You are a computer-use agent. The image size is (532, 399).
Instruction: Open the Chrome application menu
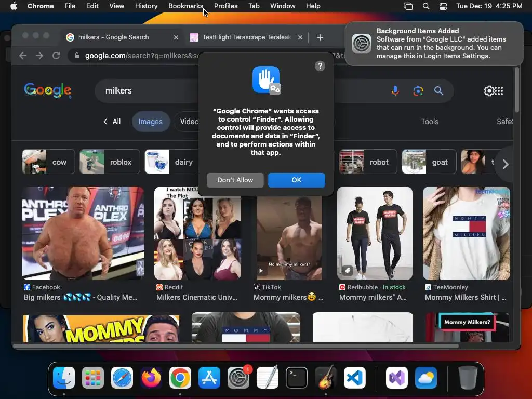[x=41, y=6]
